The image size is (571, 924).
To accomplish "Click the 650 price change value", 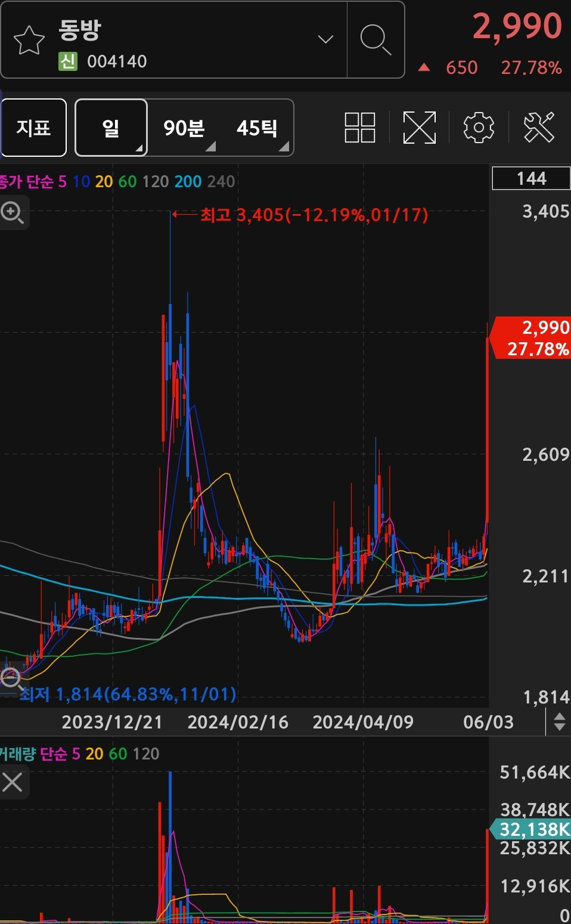I will (462, 68).
